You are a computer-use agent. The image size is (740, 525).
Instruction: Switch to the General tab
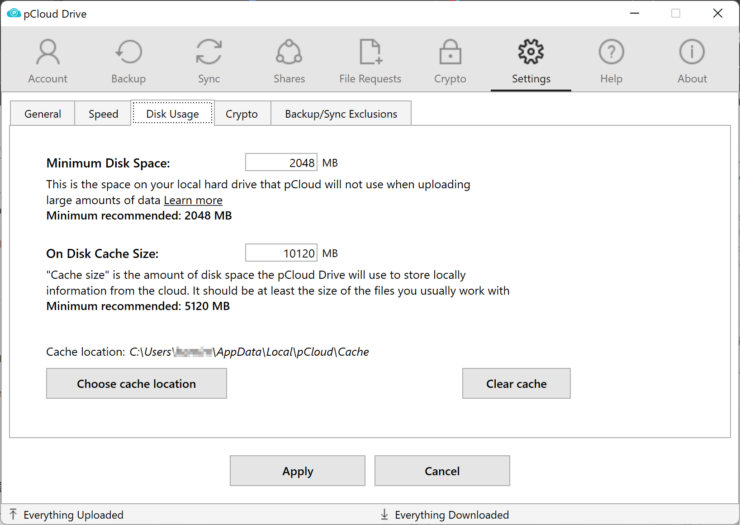[x=43, y=114]
